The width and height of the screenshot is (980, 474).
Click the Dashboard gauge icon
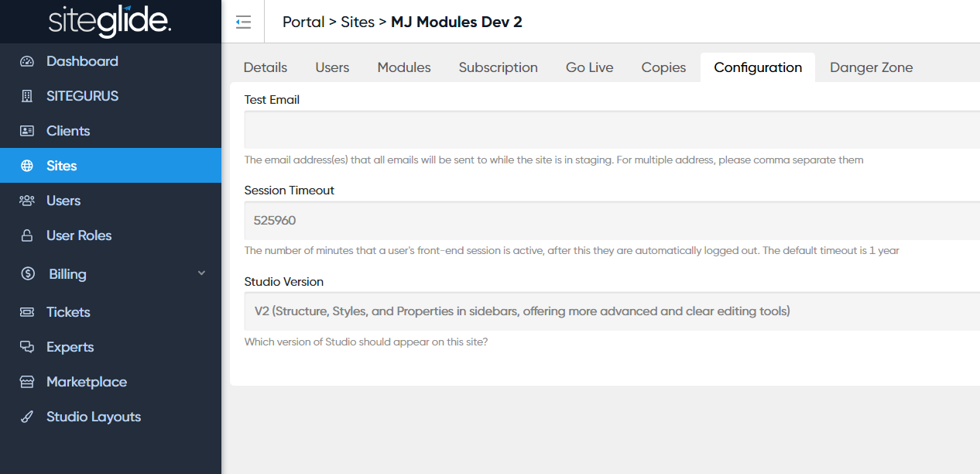point(27,62)
